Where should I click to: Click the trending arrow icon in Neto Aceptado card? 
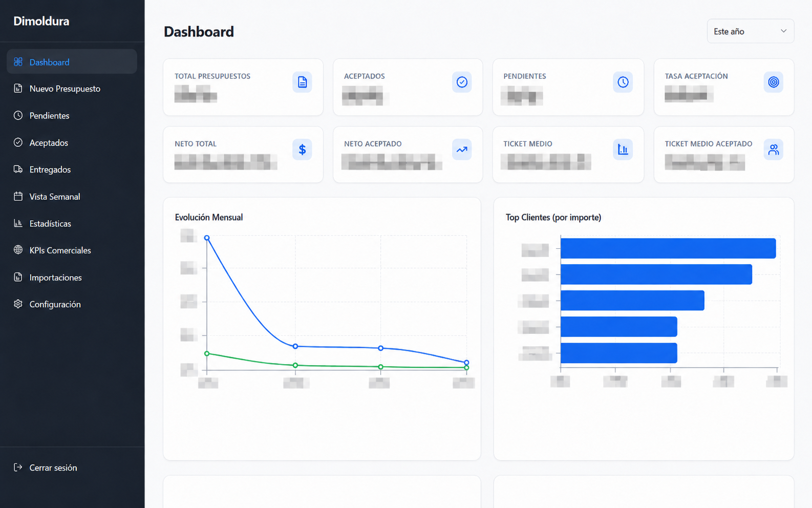(x=462, y=150)
